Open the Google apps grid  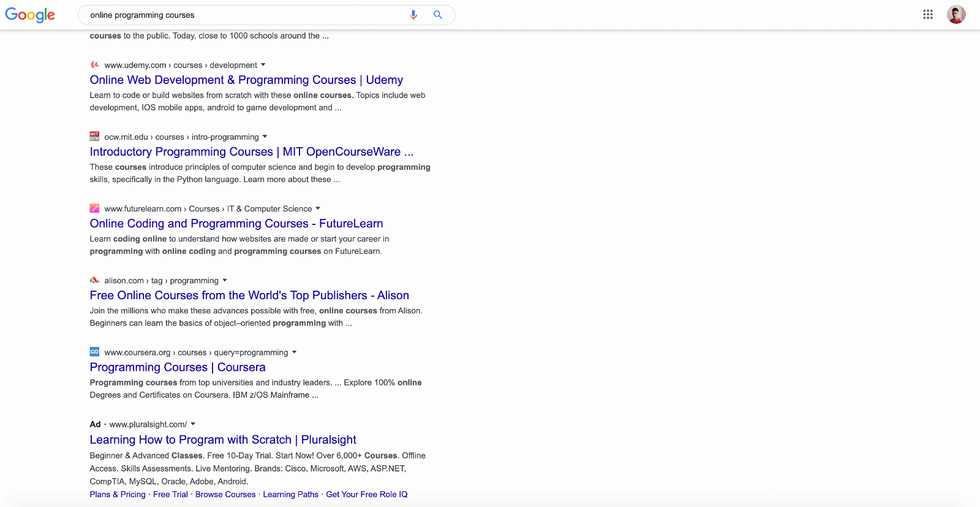point(928,15)
